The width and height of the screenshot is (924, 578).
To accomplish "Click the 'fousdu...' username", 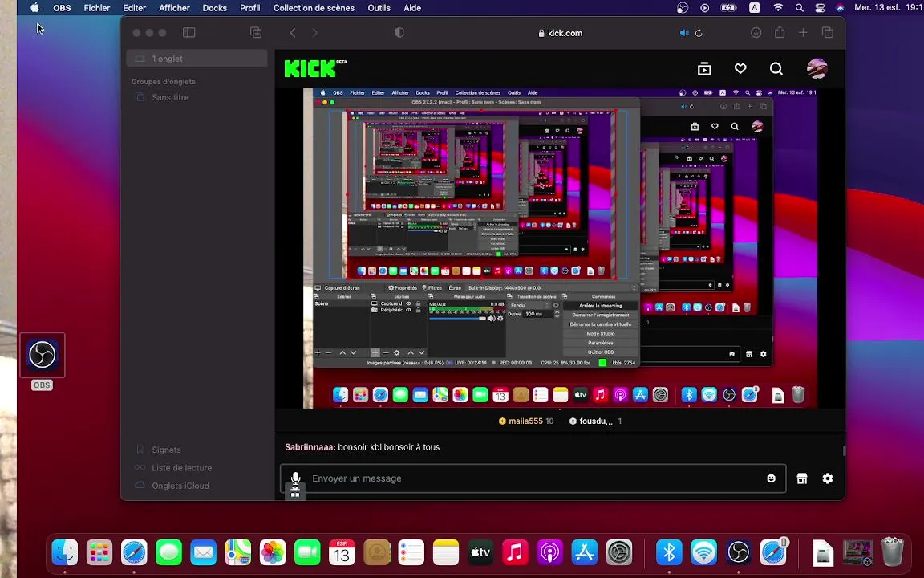I will [x=596, y=421].
